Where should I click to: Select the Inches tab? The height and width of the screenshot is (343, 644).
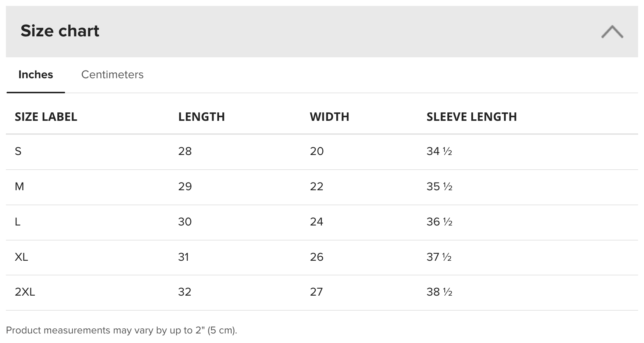coord(36,75)
